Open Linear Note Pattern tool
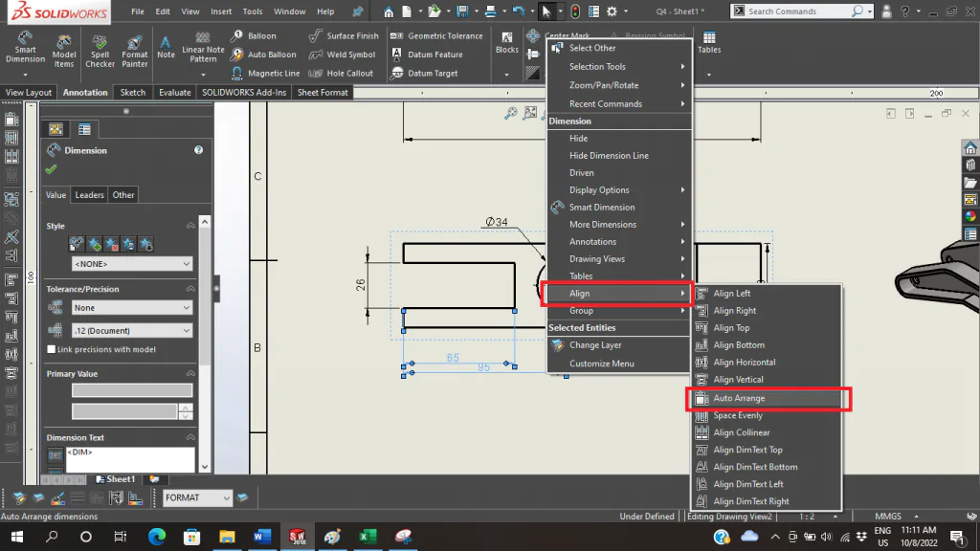Image resolution: width=980 pixels, height=551 pixels. click(x=203, y=48)
